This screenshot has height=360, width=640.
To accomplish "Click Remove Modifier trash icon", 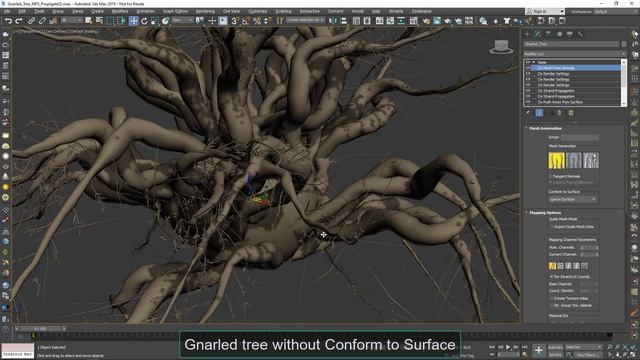I will [x=560, y=113].
